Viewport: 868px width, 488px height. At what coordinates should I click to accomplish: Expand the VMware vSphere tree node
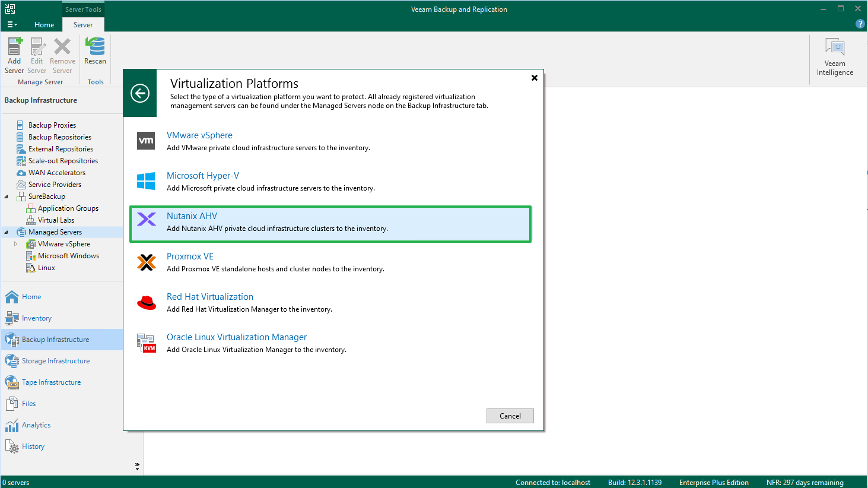16,244
